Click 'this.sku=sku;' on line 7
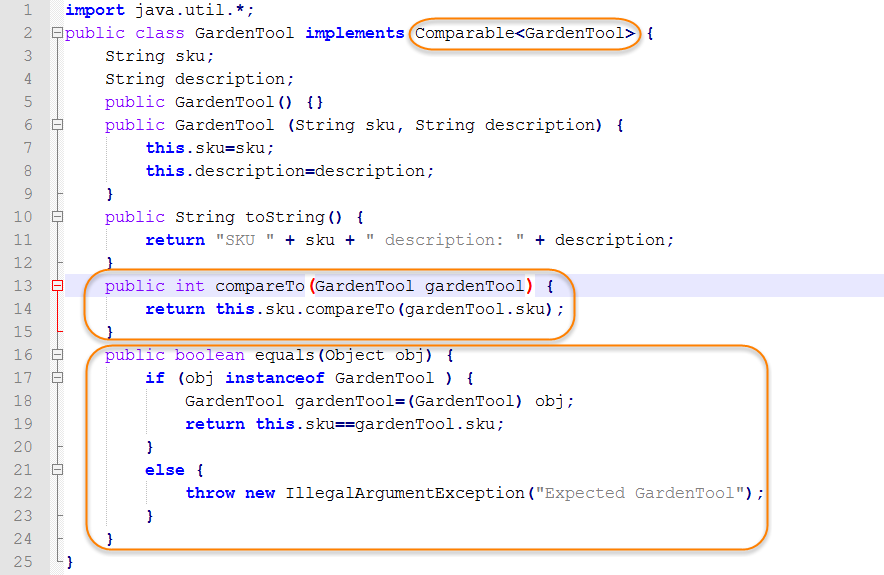Image resolution: width=884 pixels, height=575 pixels. pos(210,148)
